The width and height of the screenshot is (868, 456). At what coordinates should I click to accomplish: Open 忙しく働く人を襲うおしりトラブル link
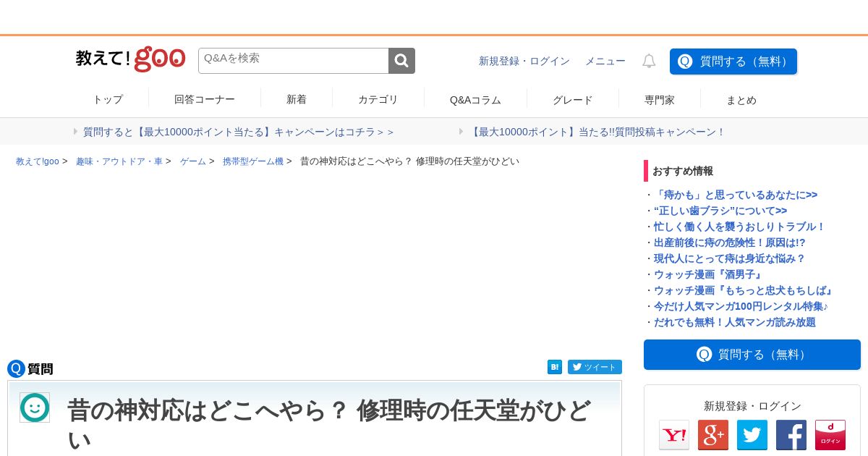739,227
